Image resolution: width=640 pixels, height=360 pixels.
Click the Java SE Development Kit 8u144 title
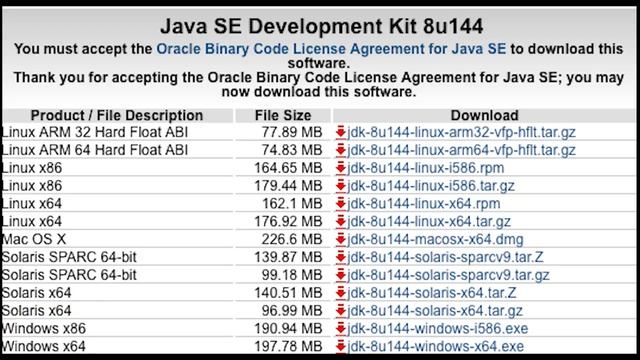[322, 26]
